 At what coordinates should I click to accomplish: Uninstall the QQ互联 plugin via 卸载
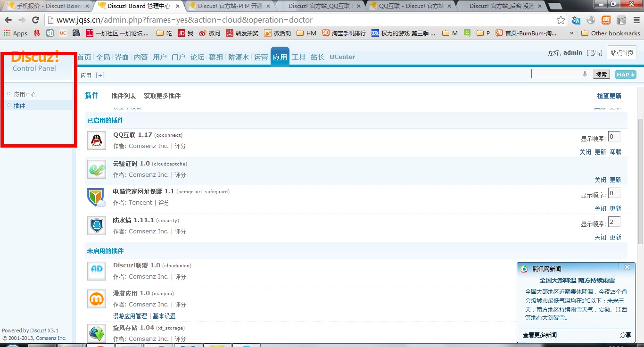coord(615,152)
